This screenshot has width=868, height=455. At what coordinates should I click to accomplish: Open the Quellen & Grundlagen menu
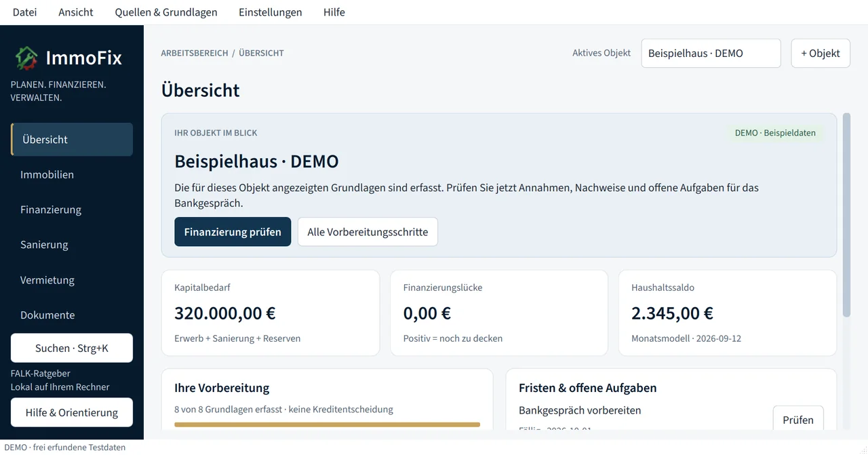166,12
